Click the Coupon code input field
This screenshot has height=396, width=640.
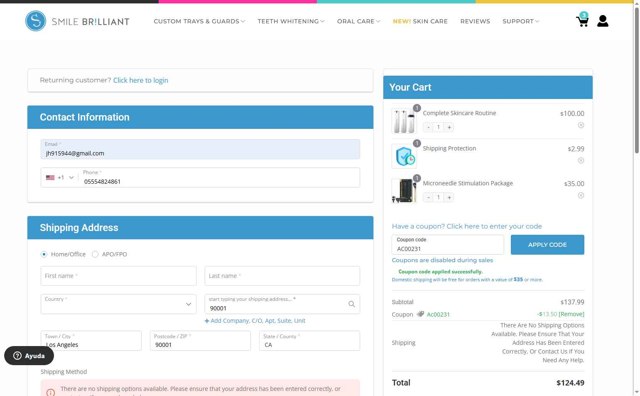(448, 245)
